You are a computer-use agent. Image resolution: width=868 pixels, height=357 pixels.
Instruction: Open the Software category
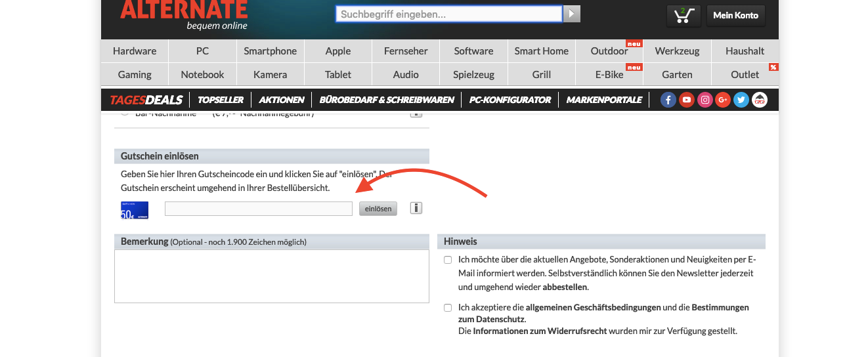[x=473, y=51]
